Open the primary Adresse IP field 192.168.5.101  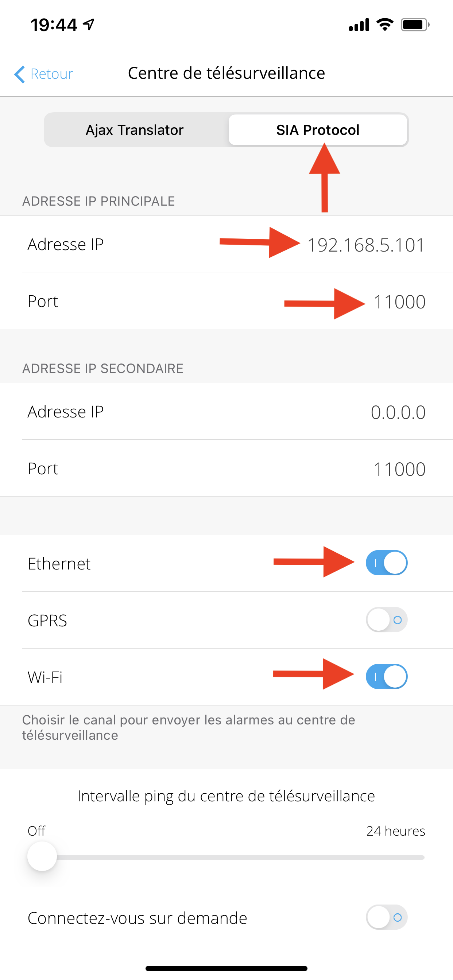(x=365, y=245)
